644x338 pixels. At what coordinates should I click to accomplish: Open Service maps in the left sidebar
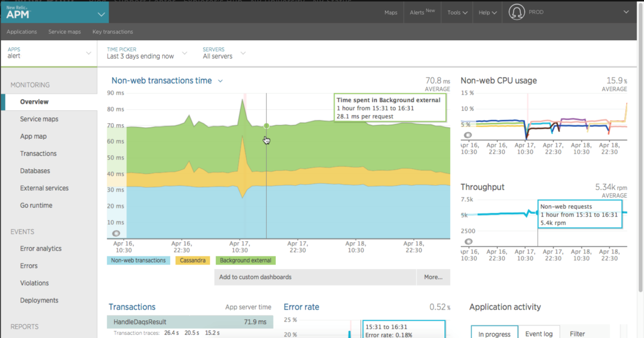coord(39,119)
